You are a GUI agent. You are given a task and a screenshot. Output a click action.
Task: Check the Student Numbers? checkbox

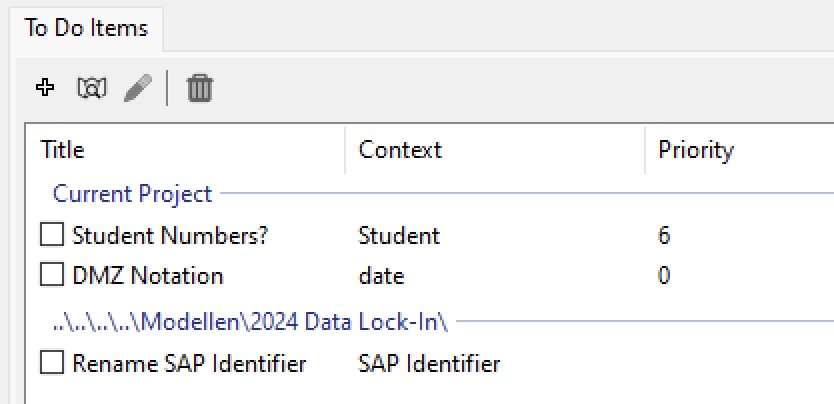(51, 236)
